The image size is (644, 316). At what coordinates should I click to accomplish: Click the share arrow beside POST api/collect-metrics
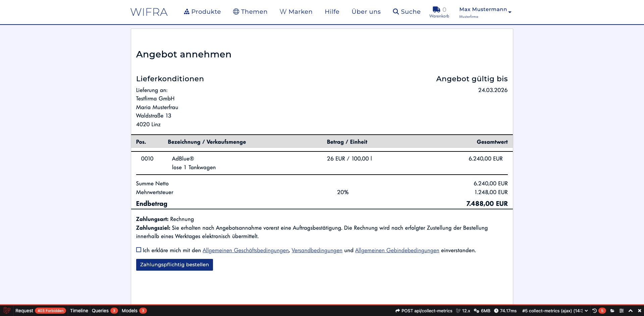(398, 311)
